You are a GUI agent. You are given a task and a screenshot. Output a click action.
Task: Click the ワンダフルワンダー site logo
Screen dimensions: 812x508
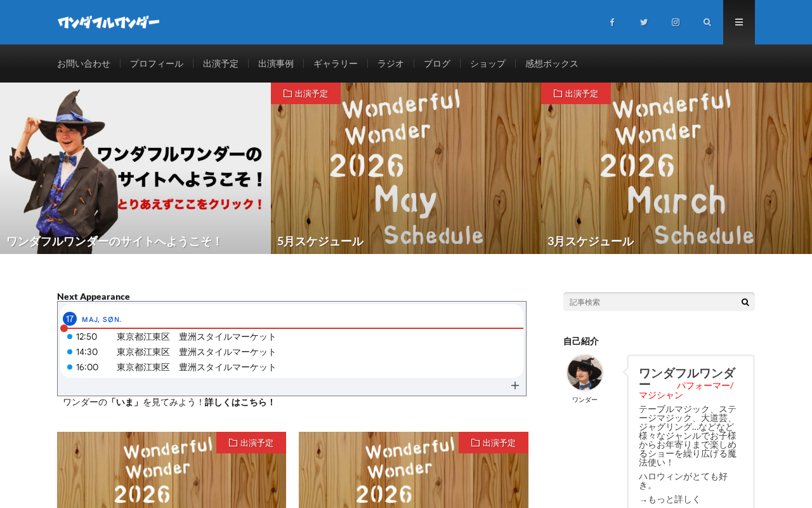click(108, 22)
